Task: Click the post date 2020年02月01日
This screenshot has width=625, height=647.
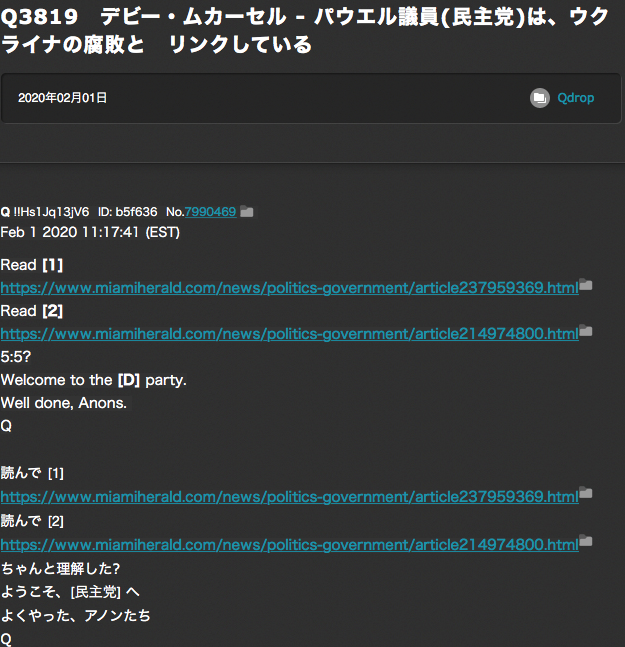Action: pos(62,98)
